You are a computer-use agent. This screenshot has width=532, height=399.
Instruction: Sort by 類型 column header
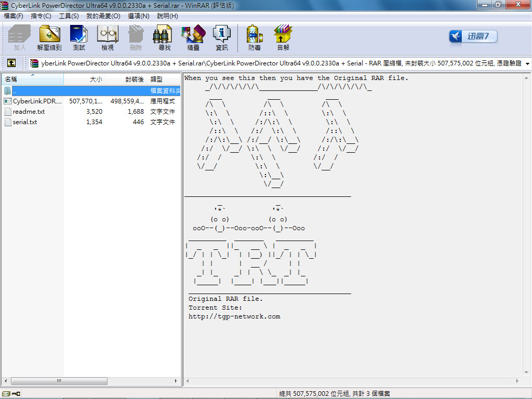(x=164, y=79)
